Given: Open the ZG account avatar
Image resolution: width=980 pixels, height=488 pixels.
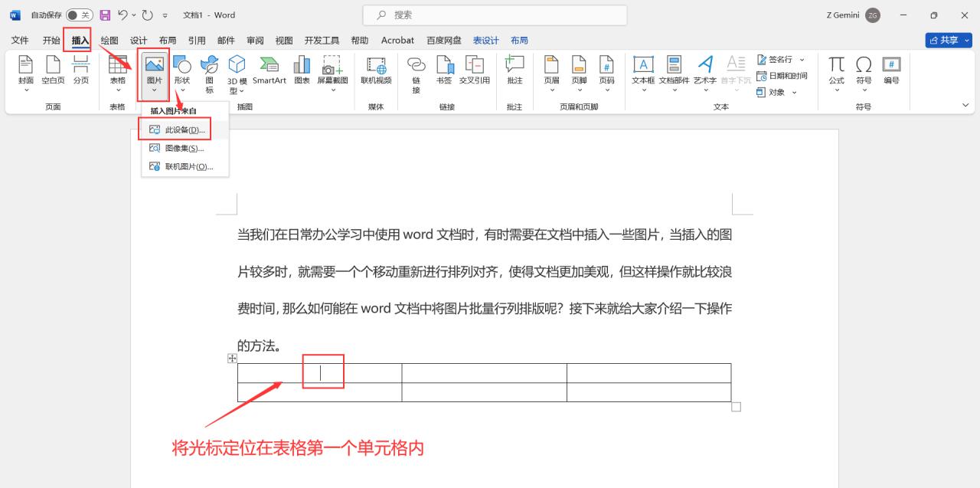Looking at the screenshot, I should [x=873, y=15].
